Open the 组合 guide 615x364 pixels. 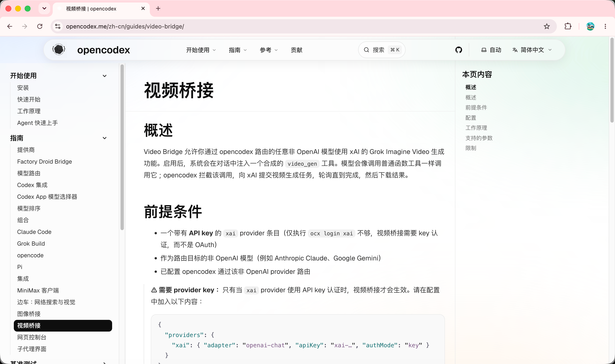tap(23, 220)
